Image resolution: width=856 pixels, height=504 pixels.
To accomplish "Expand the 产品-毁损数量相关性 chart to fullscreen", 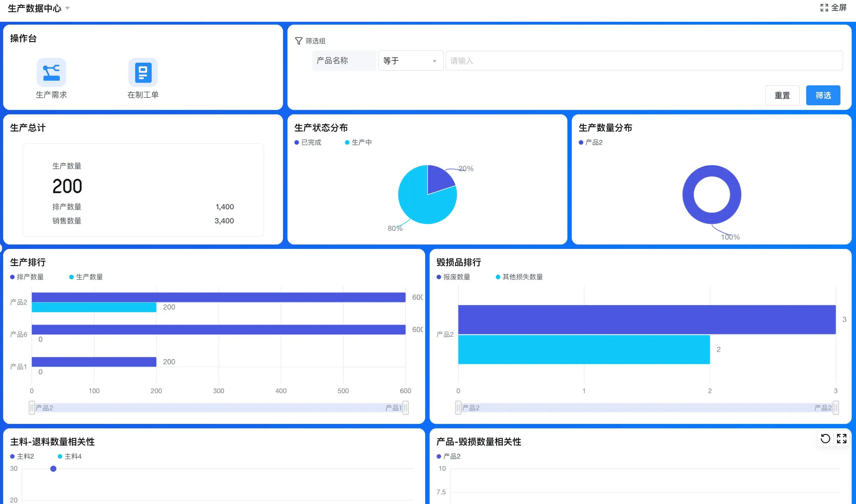I will tap(841, 439).
